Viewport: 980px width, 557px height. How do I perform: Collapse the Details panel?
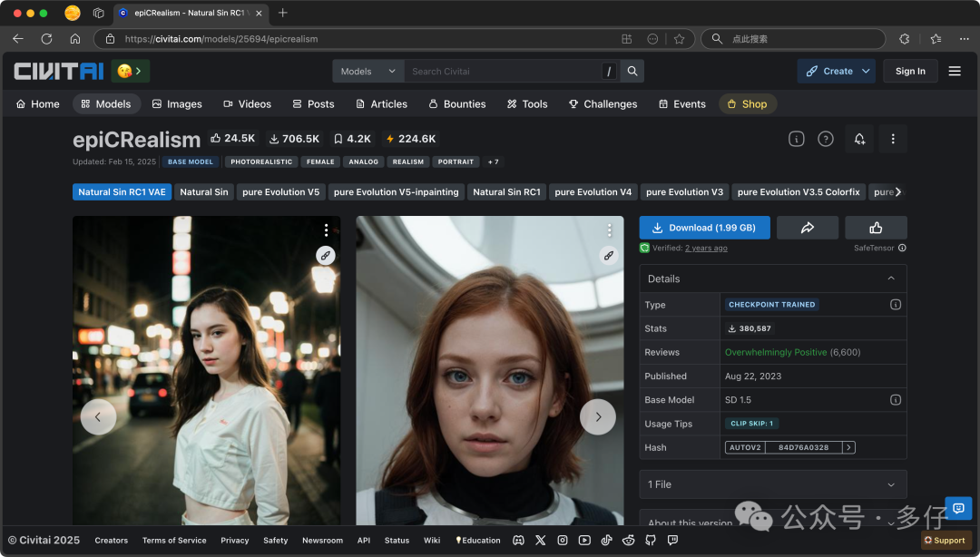(890, 278)
